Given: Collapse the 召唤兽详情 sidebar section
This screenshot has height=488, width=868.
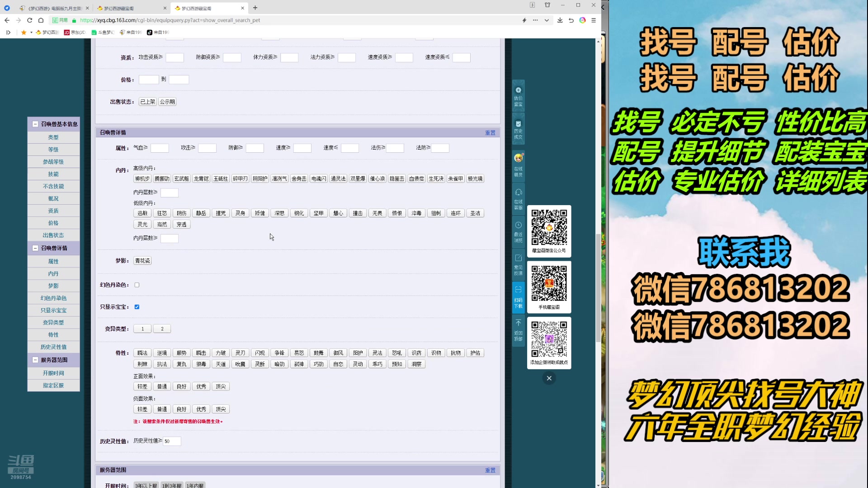Looking at the screenshot, I should [x=35, y=248].
